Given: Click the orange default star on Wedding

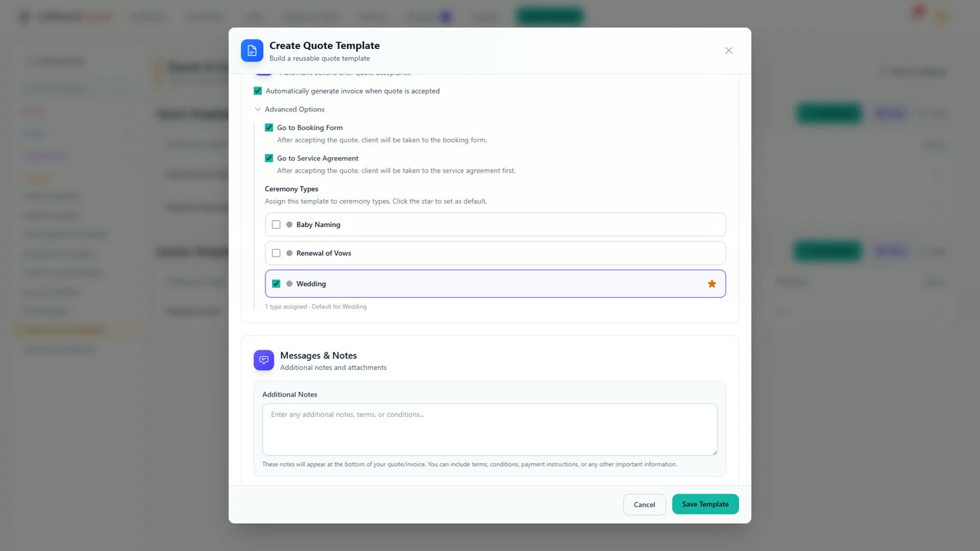Looking at the screenshot, I should 712,284.
